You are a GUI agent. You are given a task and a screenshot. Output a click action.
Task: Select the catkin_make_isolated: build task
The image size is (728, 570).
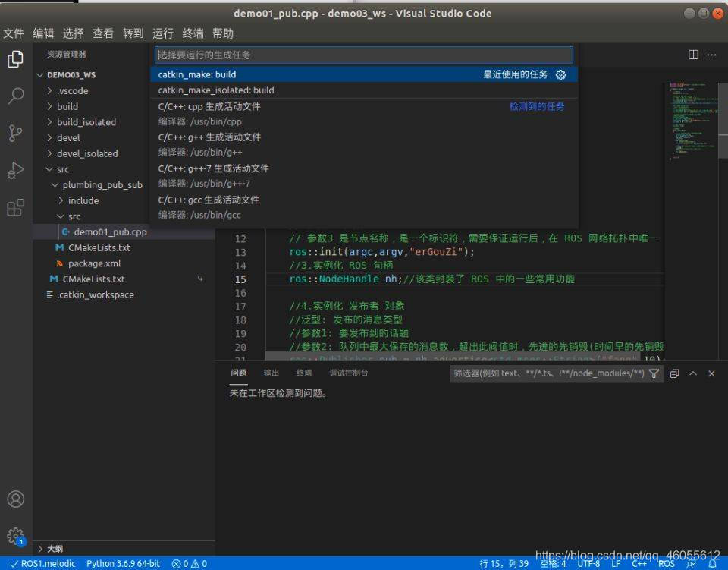tap(364, 90)
